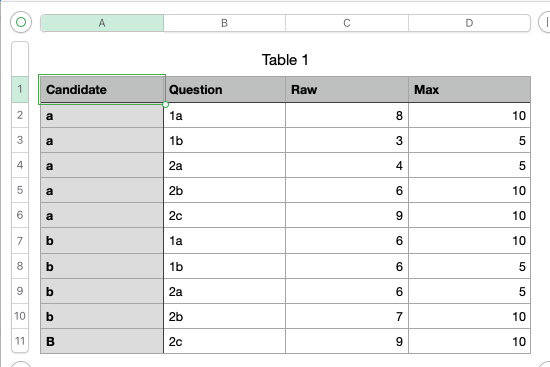Click the add column handle icon at right
550x367 pixels.
pos(545,22)
